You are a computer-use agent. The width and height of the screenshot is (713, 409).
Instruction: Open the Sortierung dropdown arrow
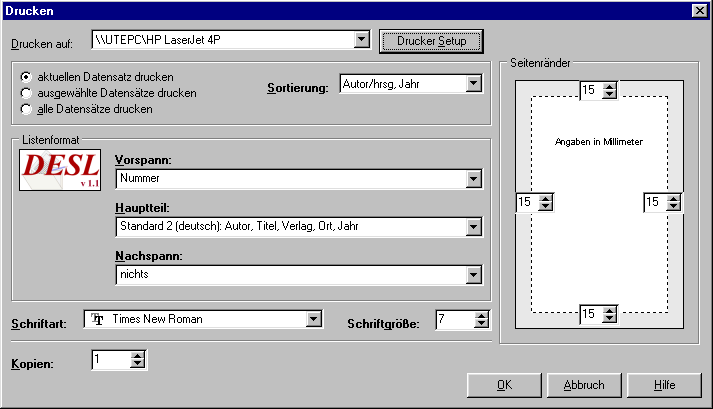473,84
